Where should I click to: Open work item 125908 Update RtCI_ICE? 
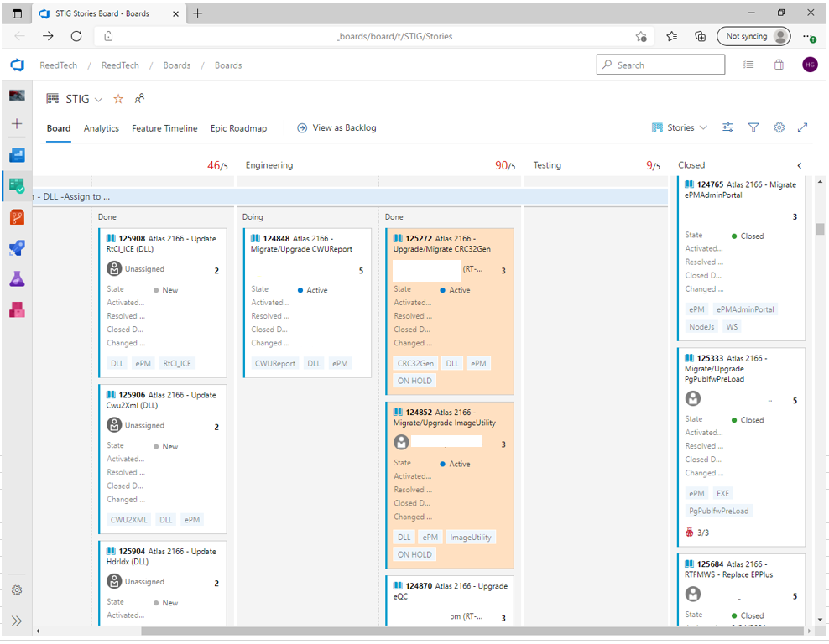(161, 243)
